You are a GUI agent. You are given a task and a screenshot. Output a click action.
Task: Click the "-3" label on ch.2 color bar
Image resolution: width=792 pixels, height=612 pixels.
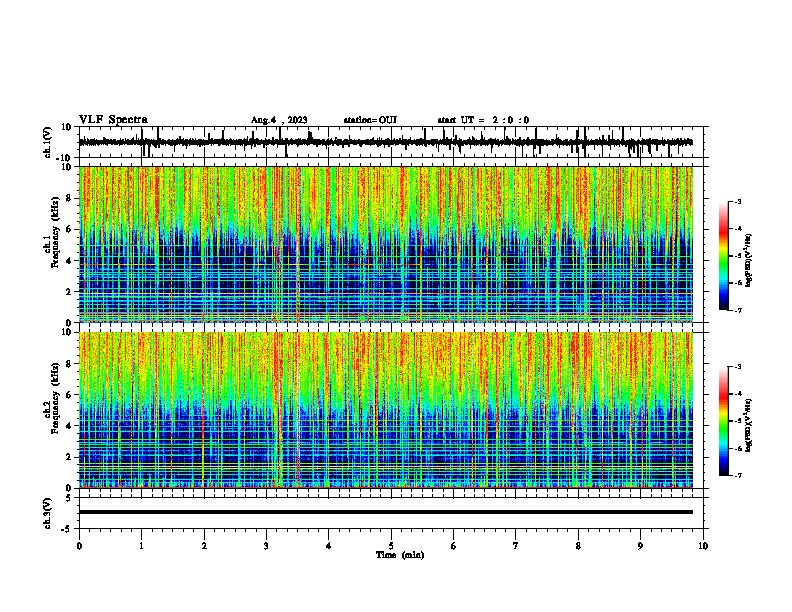tap(737, 367)
